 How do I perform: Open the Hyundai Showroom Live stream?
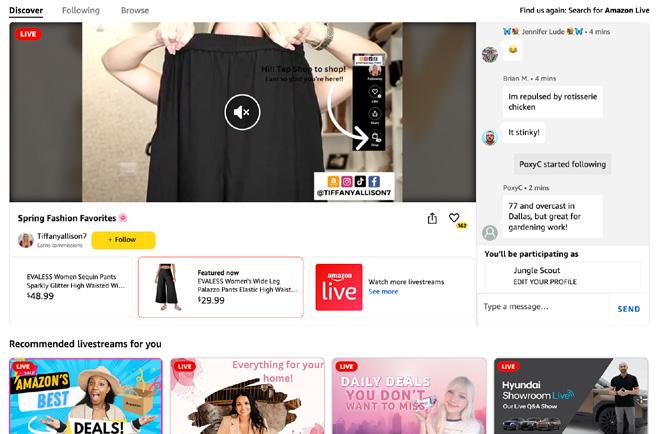click(x=571, y=396)
